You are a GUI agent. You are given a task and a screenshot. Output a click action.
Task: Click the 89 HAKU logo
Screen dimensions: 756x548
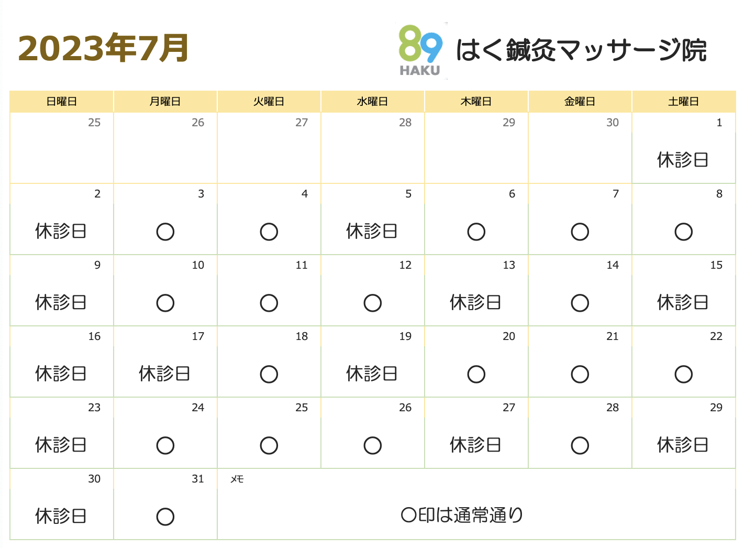tap(420, 51)
